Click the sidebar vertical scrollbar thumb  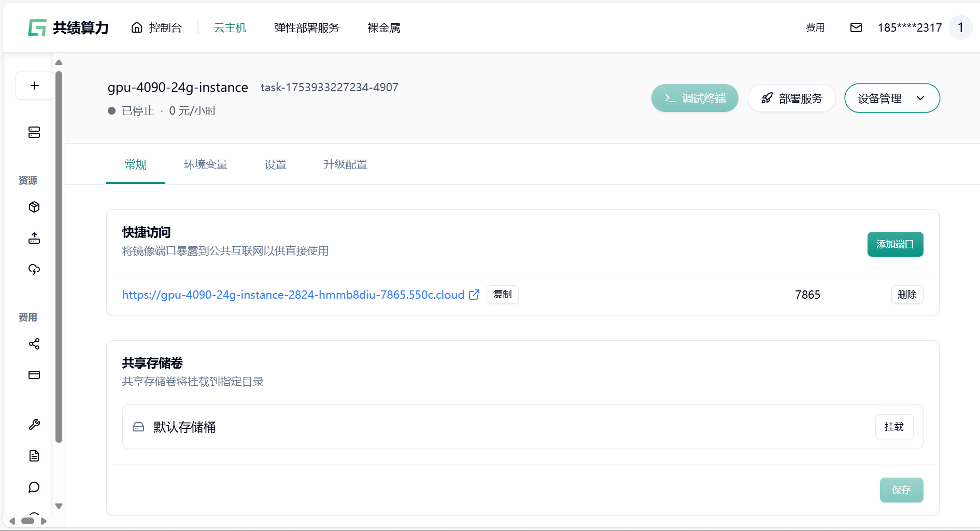tap(59, 257)
